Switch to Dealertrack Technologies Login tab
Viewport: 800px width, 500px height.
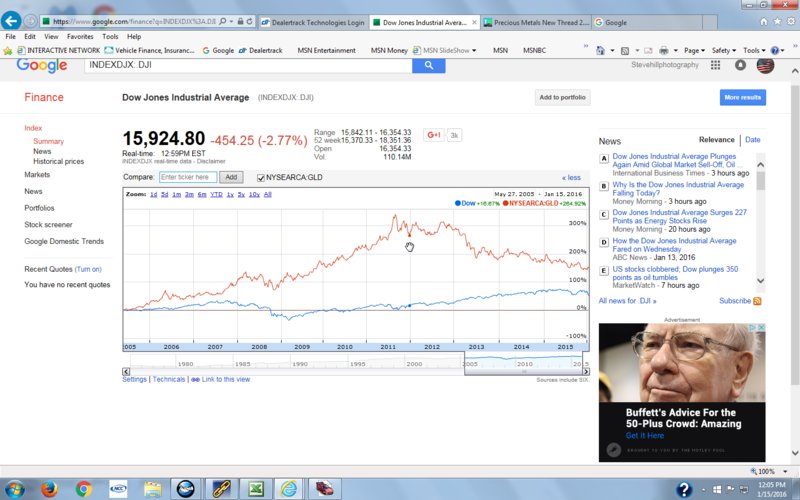(x=313, y=22)
